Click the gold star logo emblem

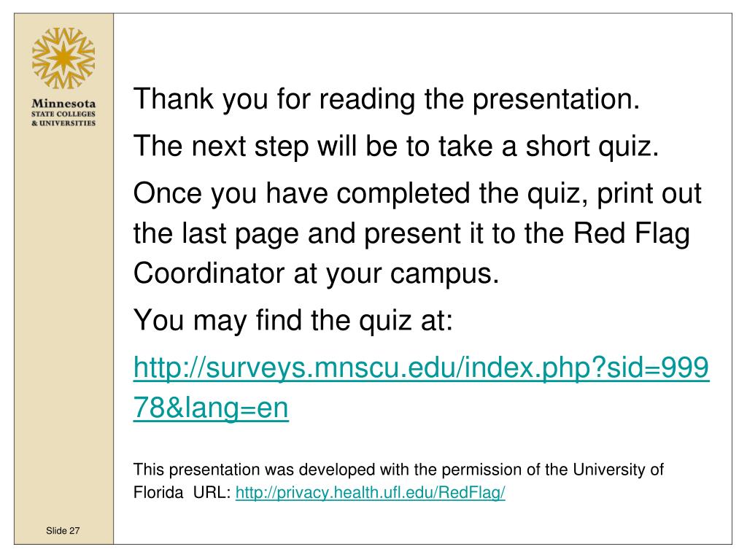(63, 58)
